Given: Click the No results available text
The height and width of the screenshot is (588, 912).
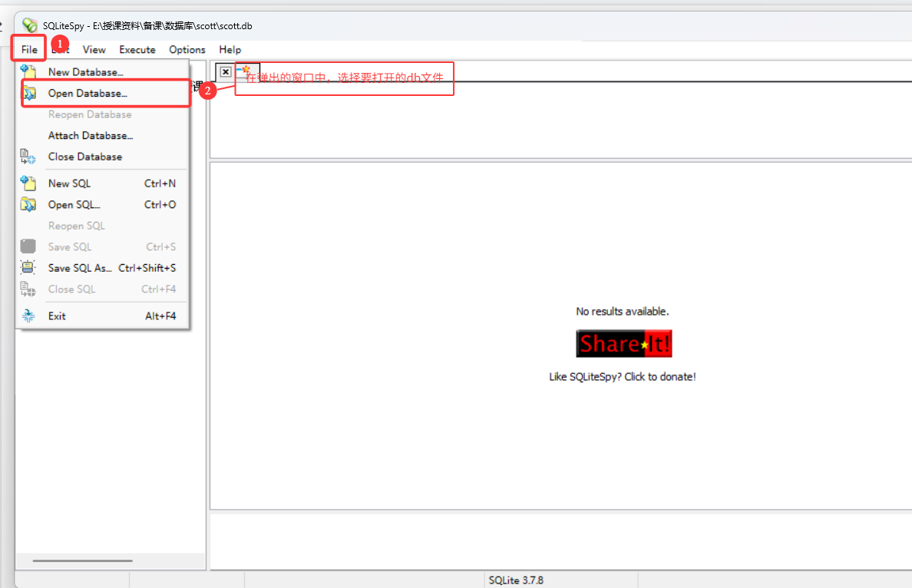Looking at the screenshot, I should 623,312.
